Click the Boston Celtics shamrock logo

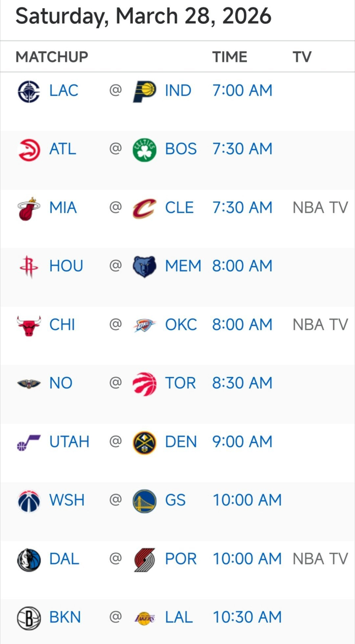(145, 150)
